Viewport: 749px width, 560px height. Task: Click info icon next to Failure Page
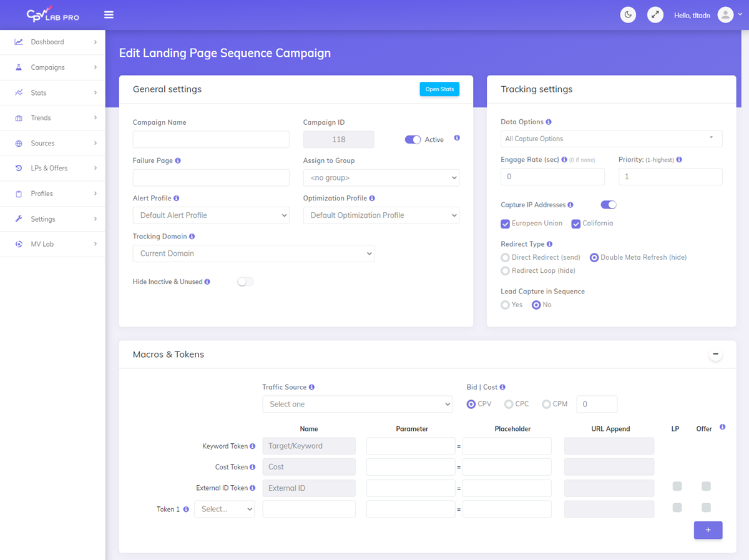tap(178, 160)
